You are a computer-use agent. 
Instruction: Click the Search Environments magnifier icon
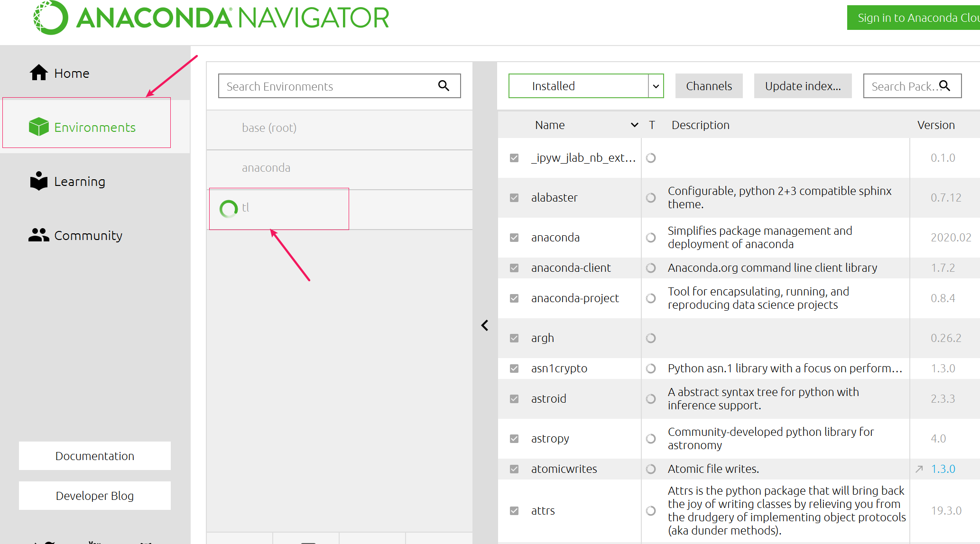(x=444, y=86)
